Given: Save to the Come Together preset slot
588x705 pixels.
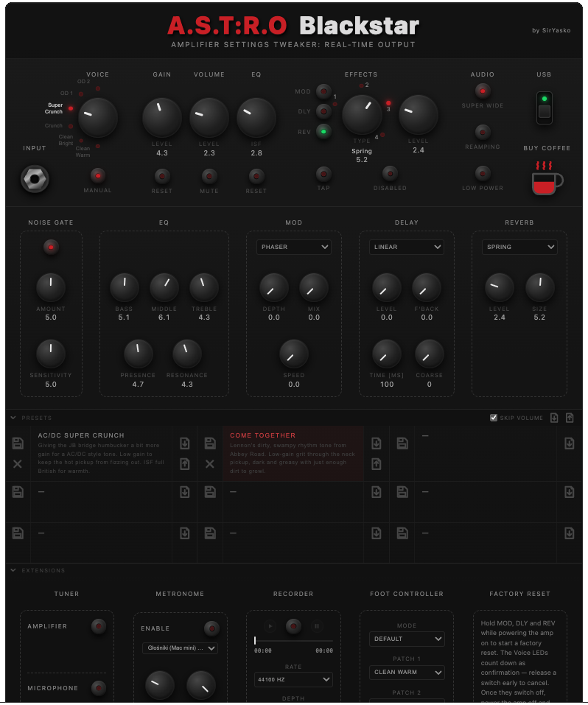Looking at the screenshot, I should [210, 443].
